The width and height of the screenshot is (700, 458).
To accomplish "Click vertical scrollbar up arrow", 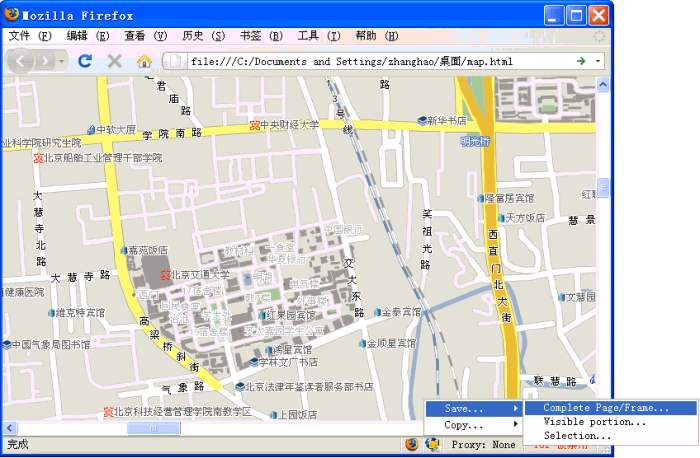I will pyautogui.click(x=603, y=84).
